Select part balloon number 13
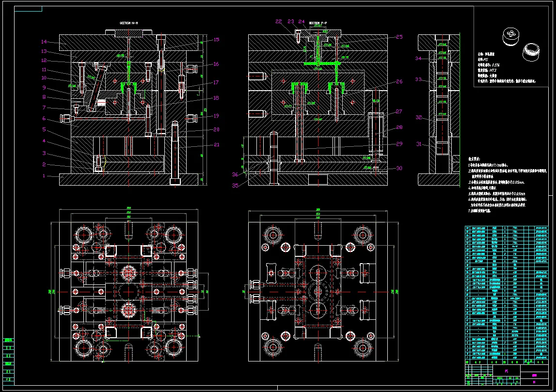 [44, 51]
